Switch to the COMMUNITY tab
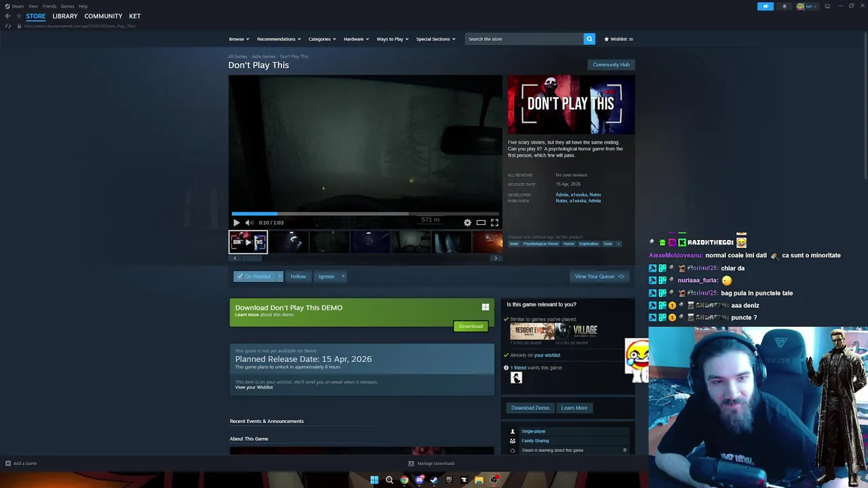The image size is (868, 488). point(103,16)
